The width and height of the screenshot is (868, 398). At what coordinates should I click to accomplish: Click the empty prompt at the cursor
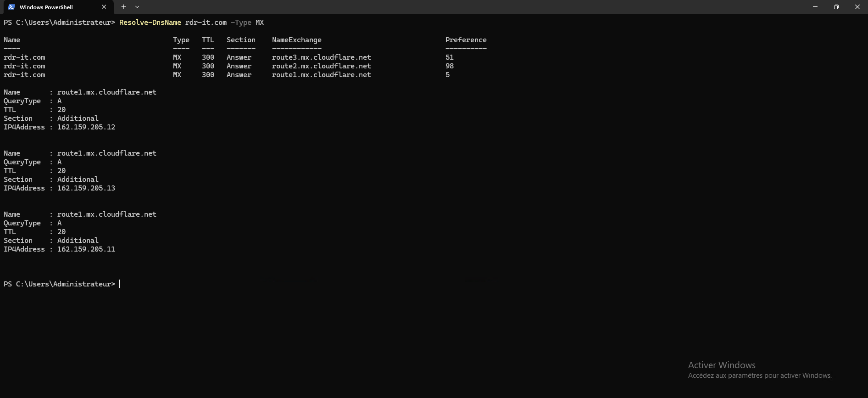pyautogui.click(x=120, y=284)
